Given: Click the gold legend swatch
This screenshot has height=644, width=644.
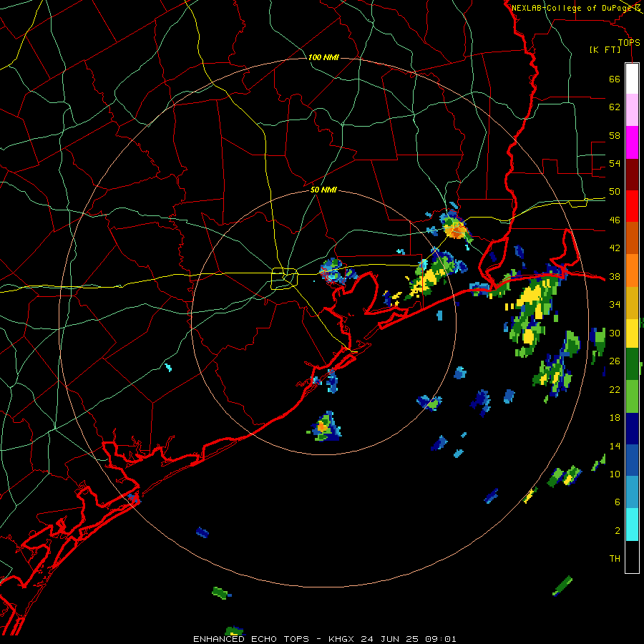Looking at the screenshot, I should (632, 303).
